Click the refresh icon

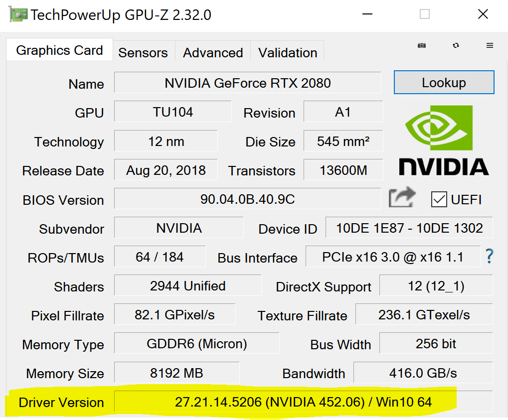pos(456,46)
